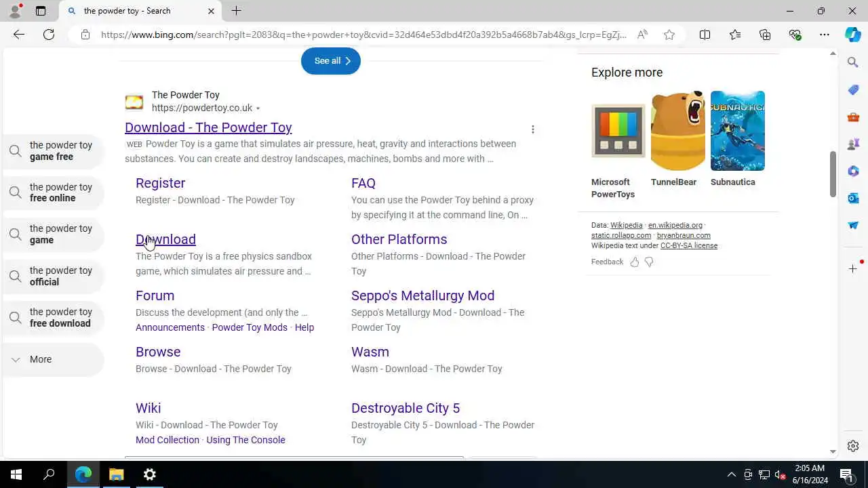Screen dimensions: 868x488
Task: Open File Explorer from the taskbar
Action: pyautogui.click(x=117, y=474)
